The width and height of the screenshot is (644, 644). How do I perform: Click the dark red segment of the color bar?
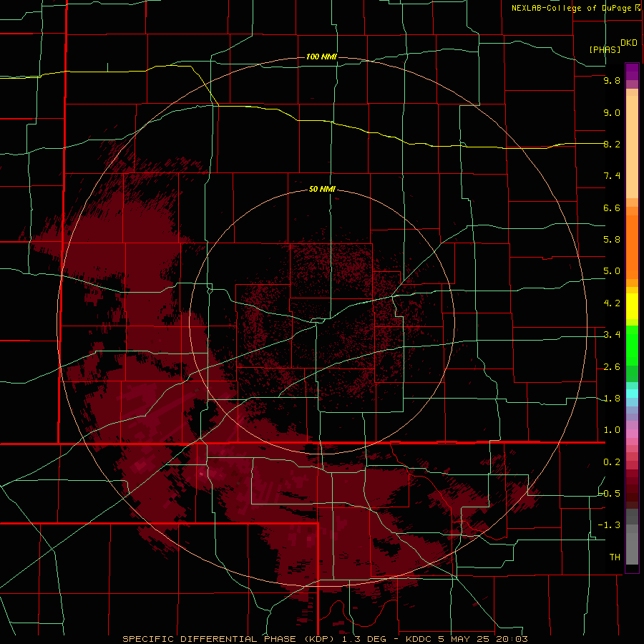click(x=632, y=489)
